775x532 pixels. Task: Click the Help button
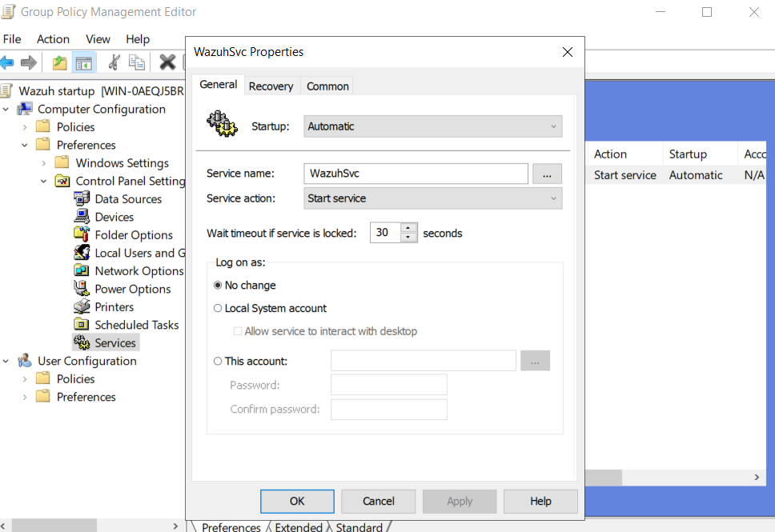click(540, 501)
